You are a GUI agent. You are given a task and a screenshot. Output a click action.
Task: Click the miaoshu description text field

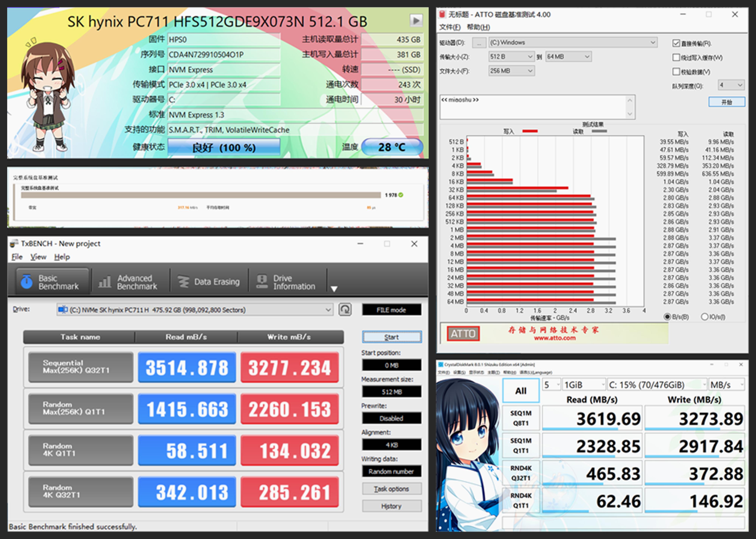[533, 107]
